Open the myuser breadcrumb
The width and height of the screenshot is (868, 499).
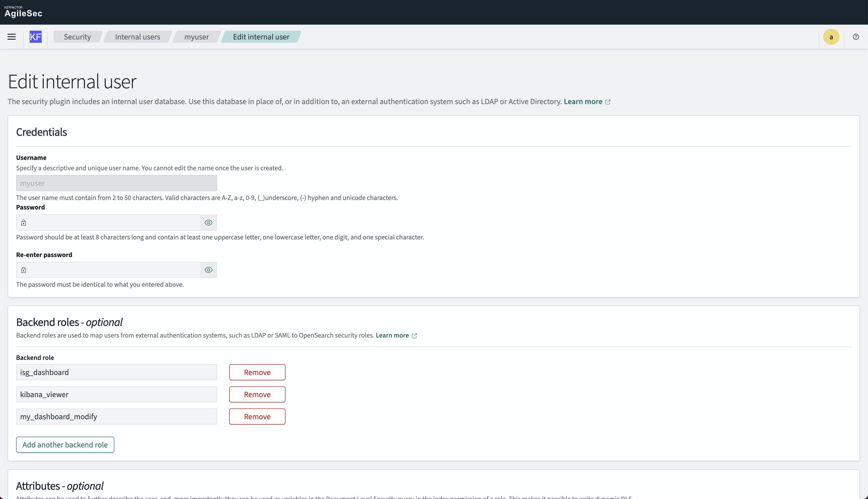[x=196, y=37]
